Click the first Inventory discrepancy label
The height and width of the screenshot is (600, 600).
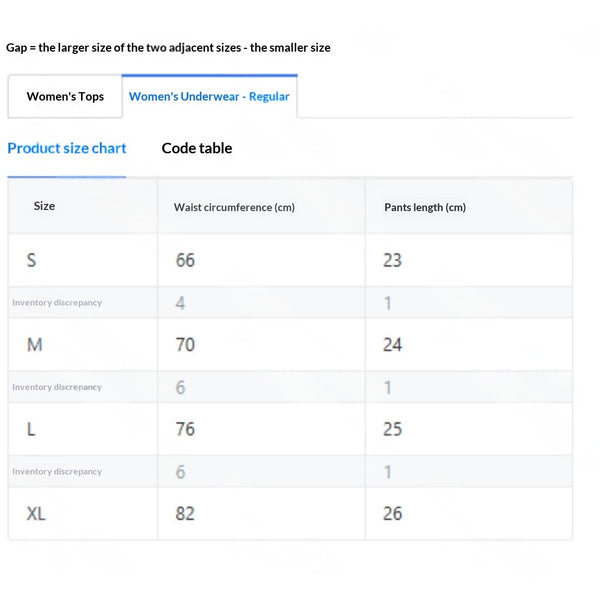[x=57, y=303]
